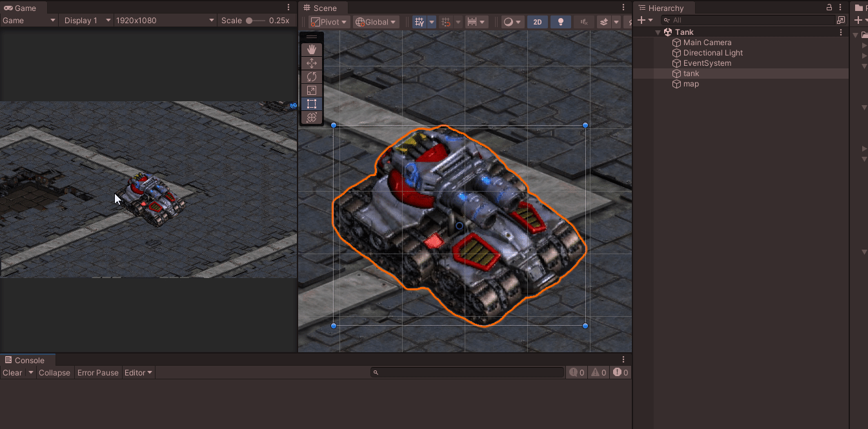The image size is (868, 429).
Task: Select the Transform tool
Action: [x=312, y=117]
